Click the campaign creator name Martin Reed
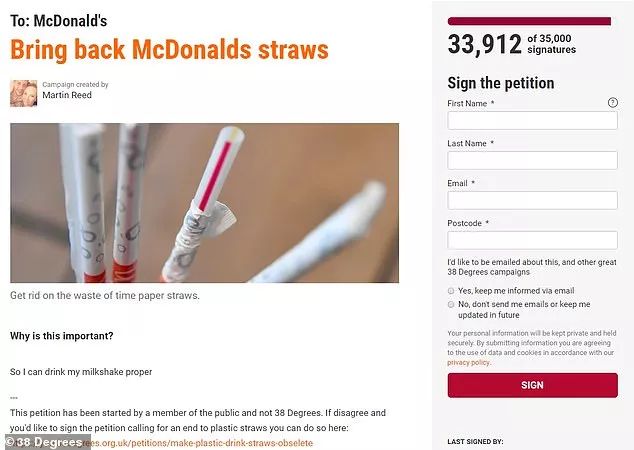 [x=67, y=95]
